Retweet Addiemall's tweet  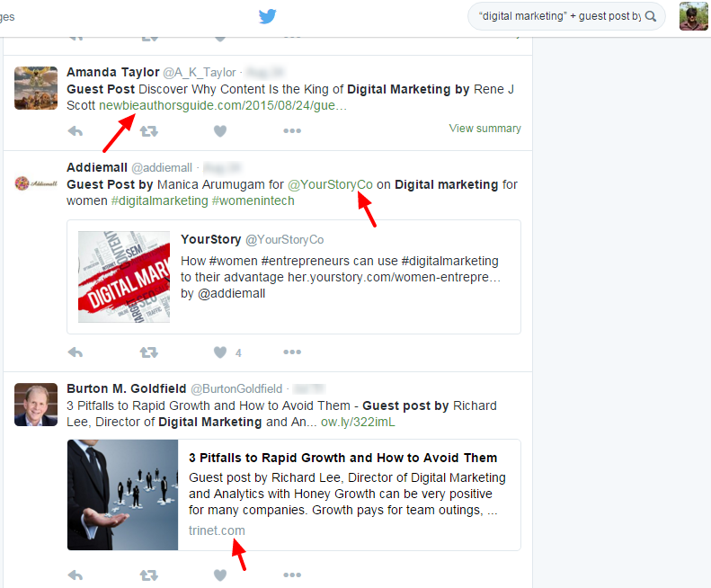[x=148, y=352]
